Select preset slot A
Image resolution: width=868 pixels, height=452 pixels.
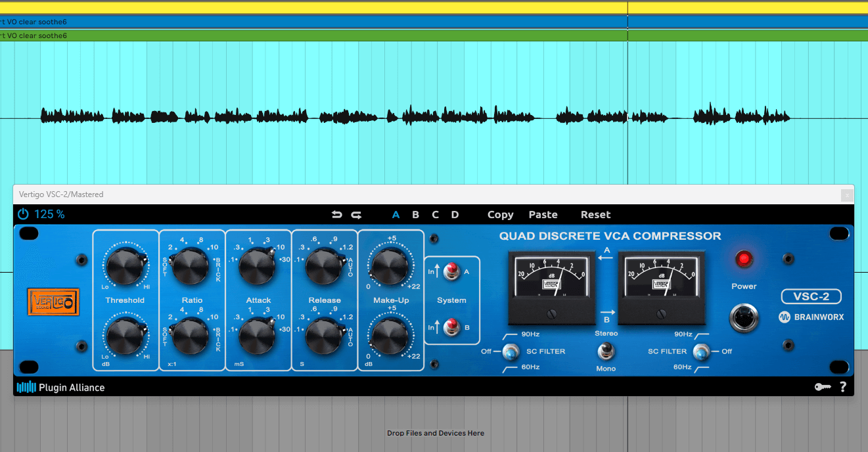click(396, 215)
